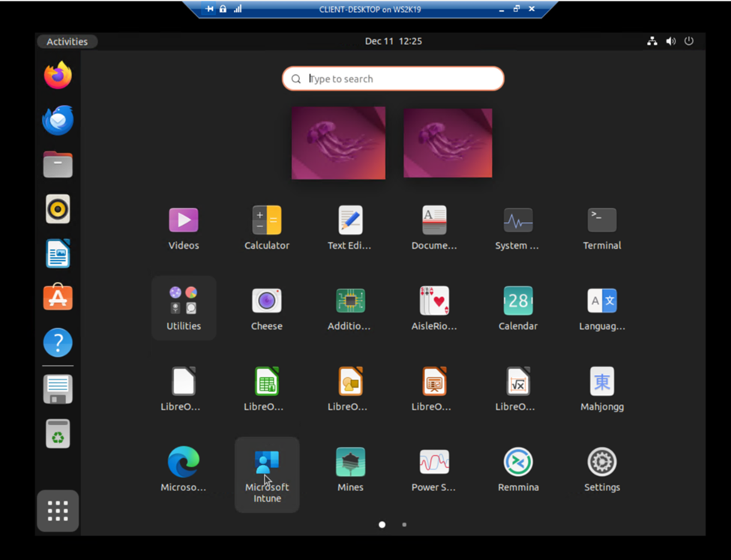Open Ubuntu Software from the dock
The image size is (731, 560).
point(58,297)
